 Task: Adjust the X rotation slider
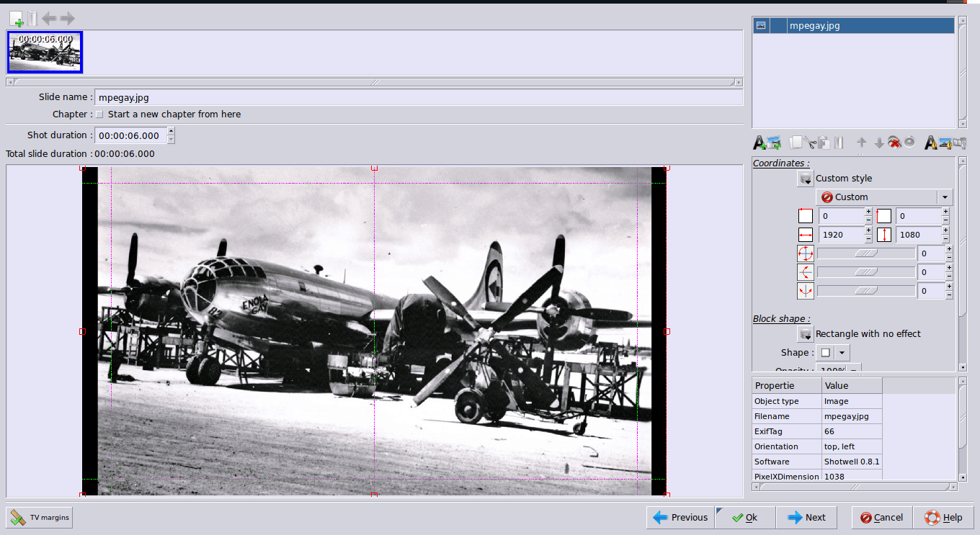tap(865, 272)
